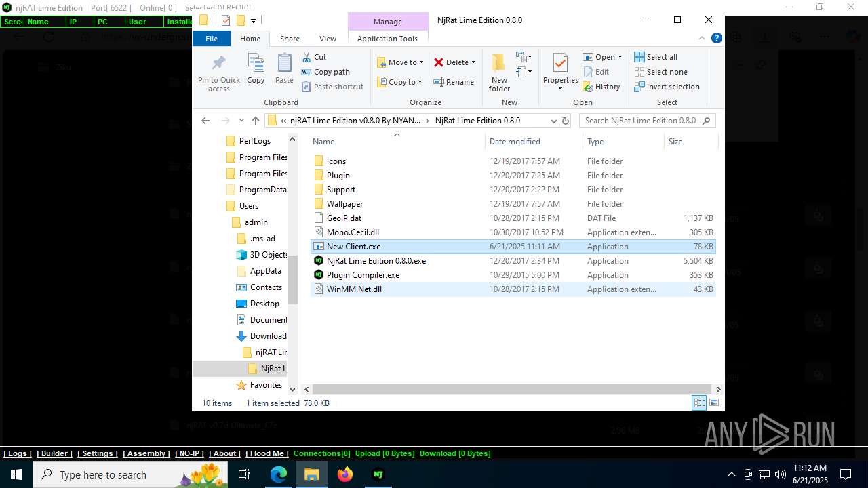Click Select none in the ribbon
This screenshot has height=488, width=868.
[660, 72]
